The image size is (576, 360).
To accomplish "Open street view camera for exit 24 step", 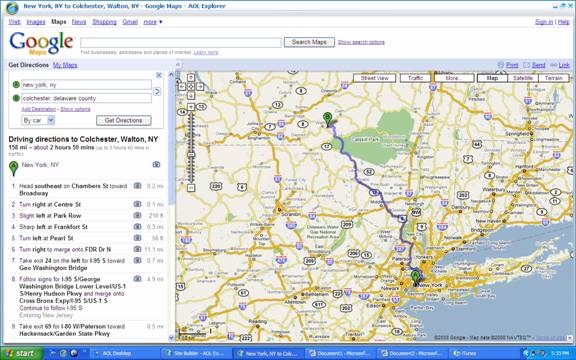I will click(137, 260).
